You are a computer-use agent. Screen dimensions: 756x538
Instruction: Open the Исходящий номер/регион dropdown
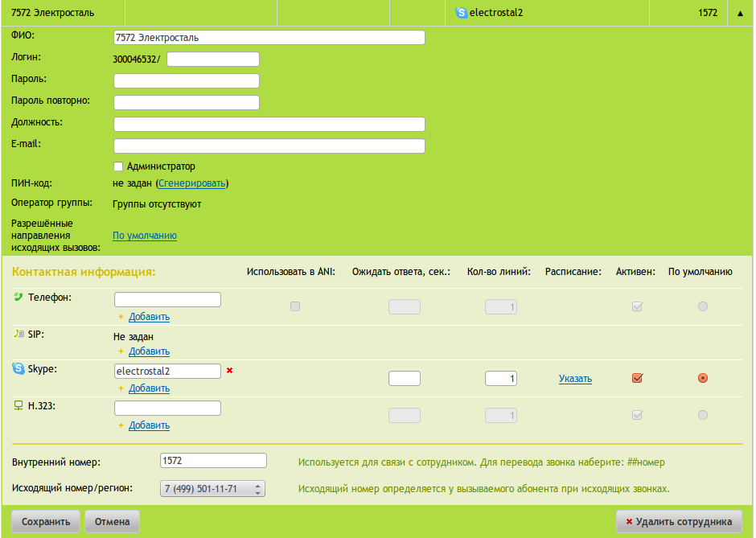(x=212, y=489)
